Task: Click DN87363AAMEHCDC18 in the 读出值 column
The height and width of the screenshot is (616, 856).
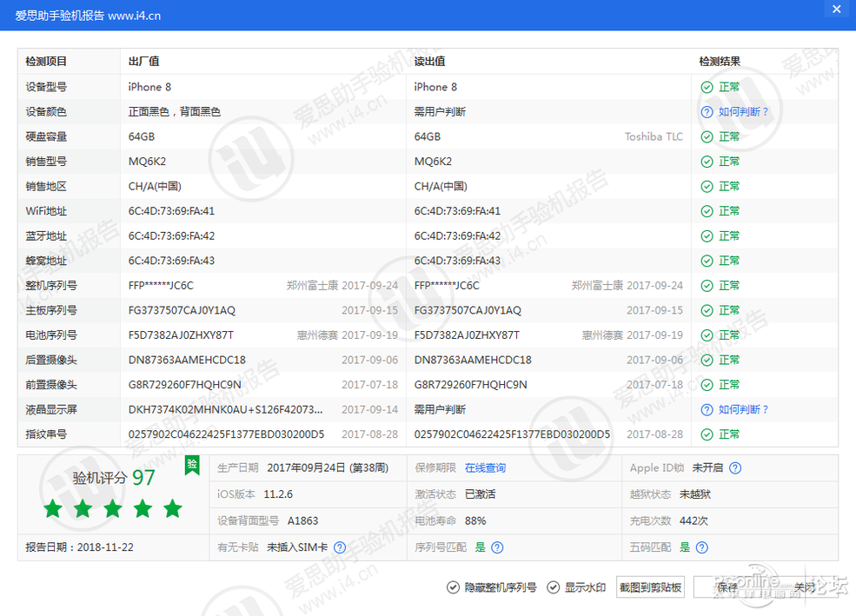Action: [x=473, y=360]
